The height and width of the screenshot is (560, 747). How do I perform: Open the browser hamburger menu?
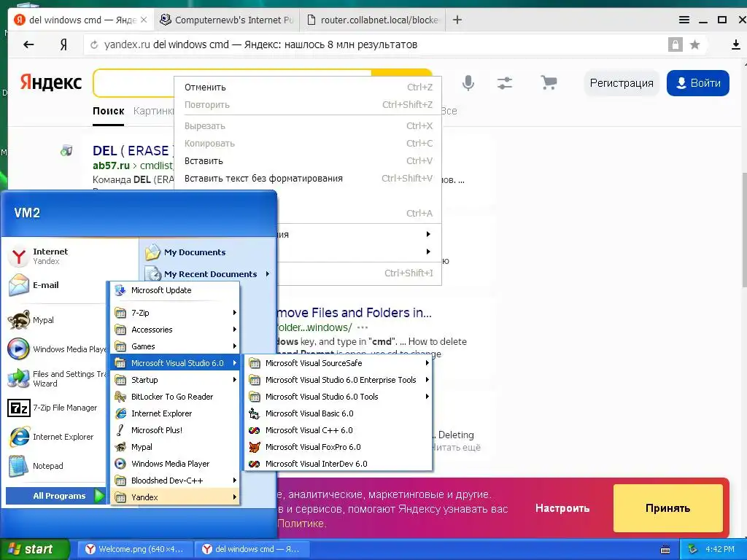point(684,20)
